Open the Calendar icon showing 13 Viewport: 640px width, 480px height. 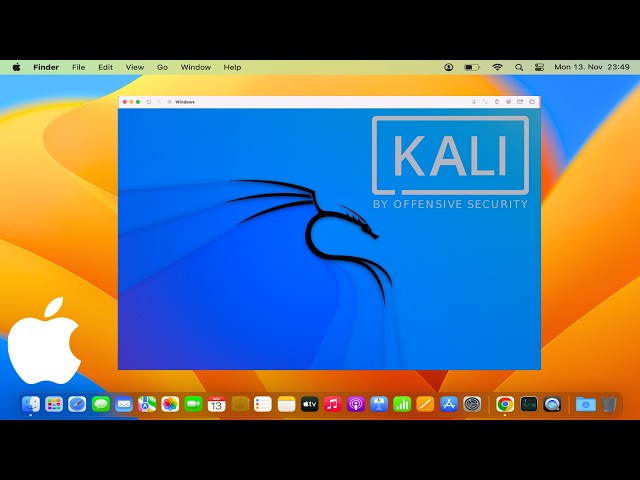pos(216,404)
